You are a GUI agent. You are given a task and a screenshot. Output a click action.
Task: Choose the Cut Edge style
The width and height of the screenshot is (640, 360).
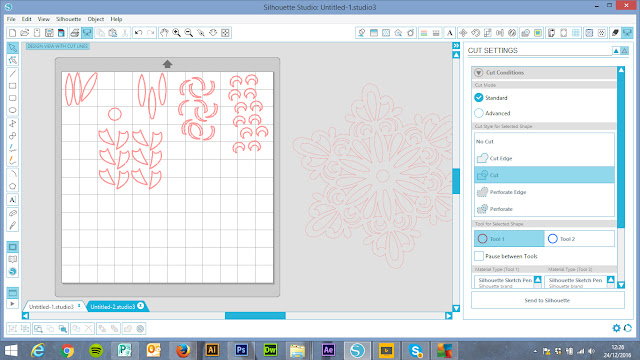544,158
